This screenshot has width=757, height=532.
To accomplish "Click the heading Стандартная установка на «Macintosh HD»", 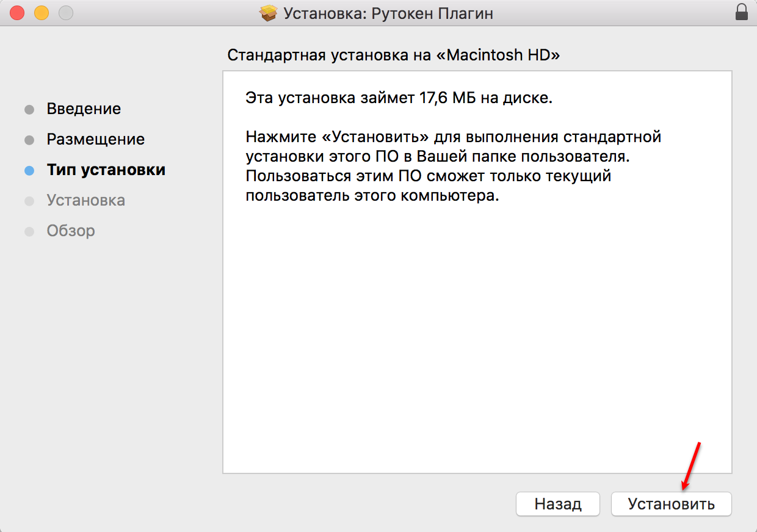I will coord(393,55).
